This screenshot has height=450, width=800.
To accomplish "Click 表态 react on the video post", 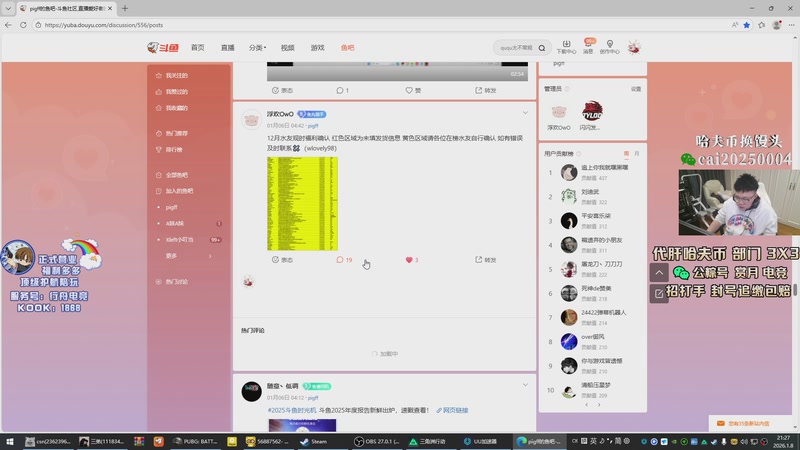I will (282, 90).
